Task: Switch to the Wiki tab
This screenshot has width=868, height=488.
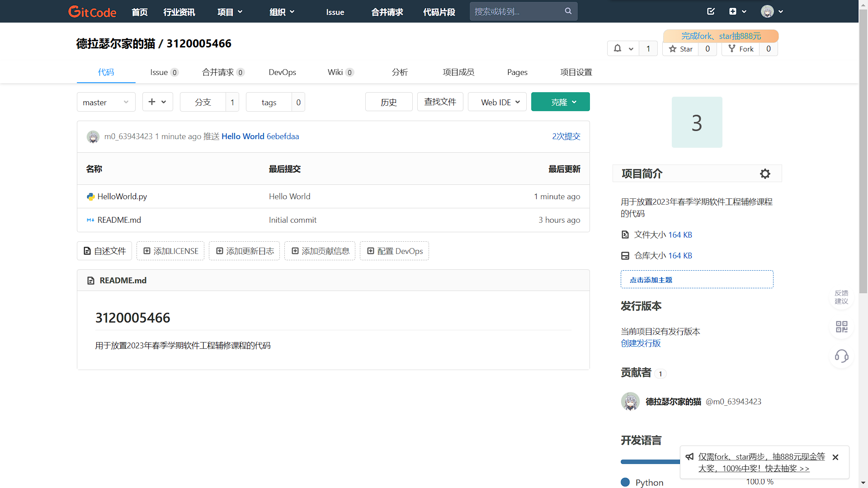Action: 335,72
